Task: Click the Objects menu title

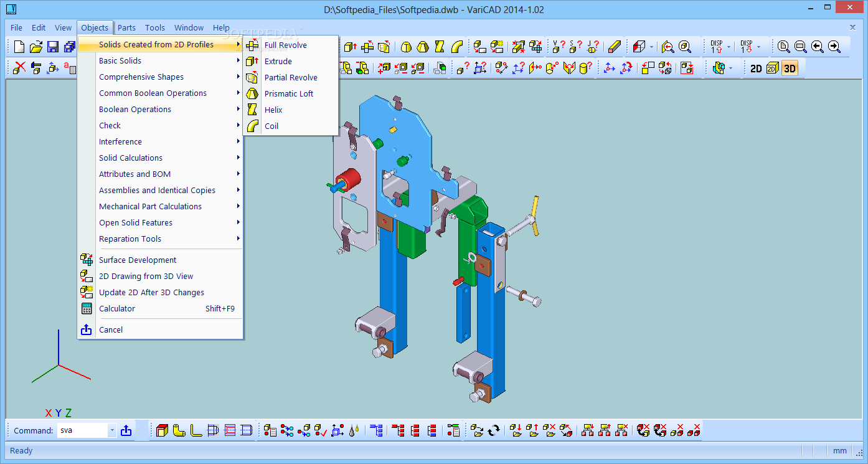Action: click(95, 27)
